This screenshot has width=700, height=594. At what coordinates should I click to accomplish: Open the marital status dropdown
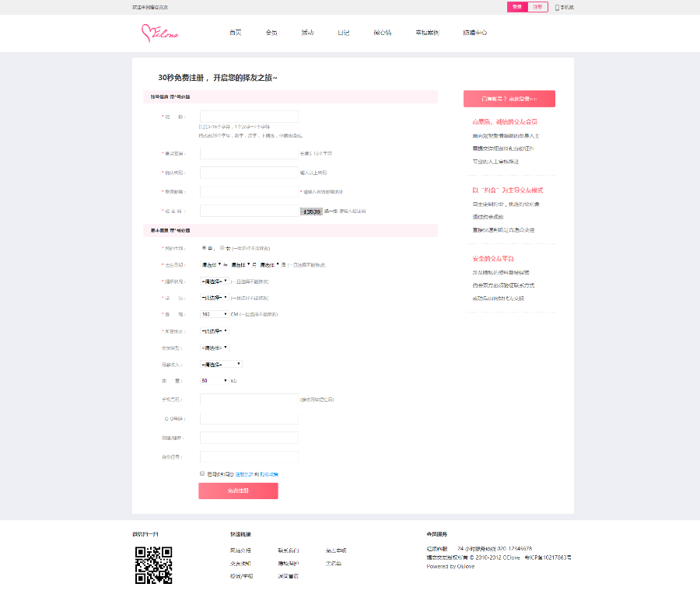(x=215, y=281)
